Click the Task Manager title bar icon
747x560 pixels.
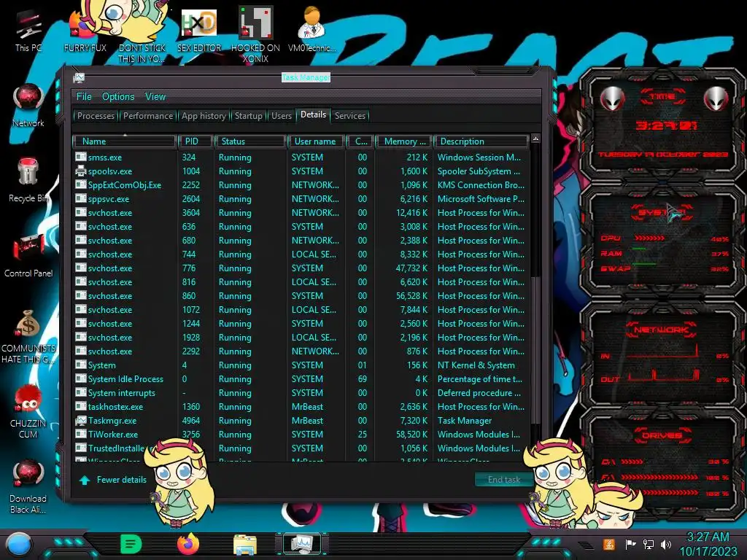(79, 77)
